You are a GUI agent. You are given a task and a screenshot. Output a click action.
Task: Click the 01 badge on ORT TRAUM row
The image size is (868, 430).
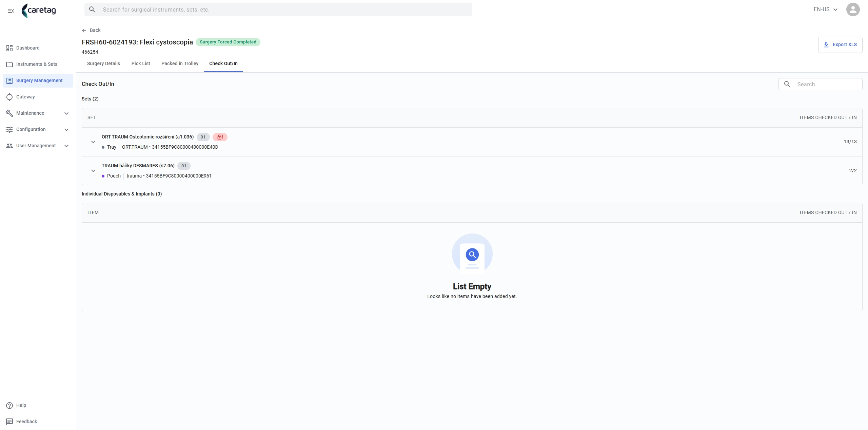pos(203,137)
